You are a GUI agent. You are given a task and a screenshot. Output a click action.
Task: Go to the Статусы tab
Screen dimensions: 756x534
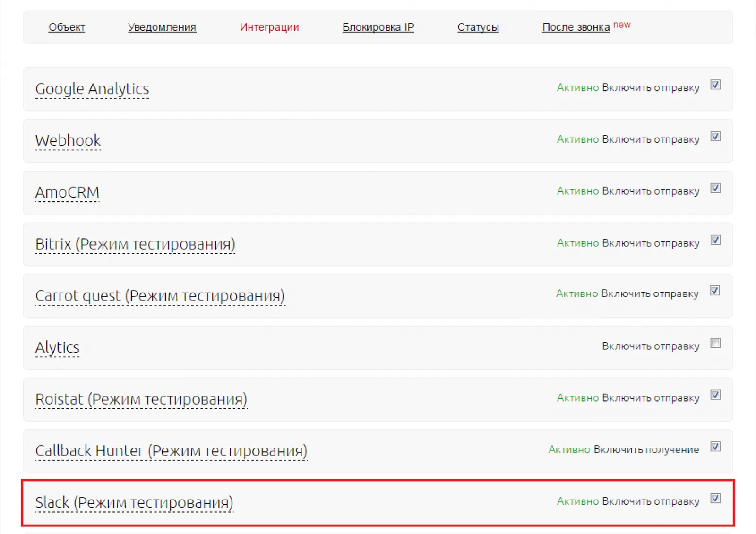coord(478,27)
